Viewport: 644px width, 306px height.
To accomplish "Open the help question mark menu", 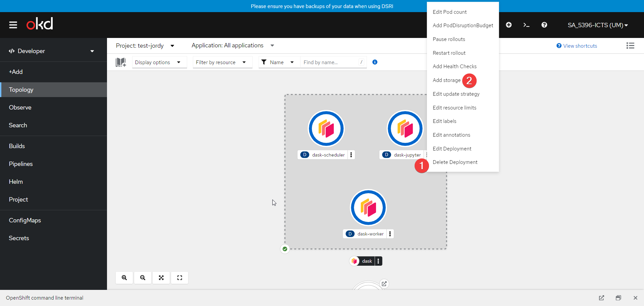I will tap(544, 25).
